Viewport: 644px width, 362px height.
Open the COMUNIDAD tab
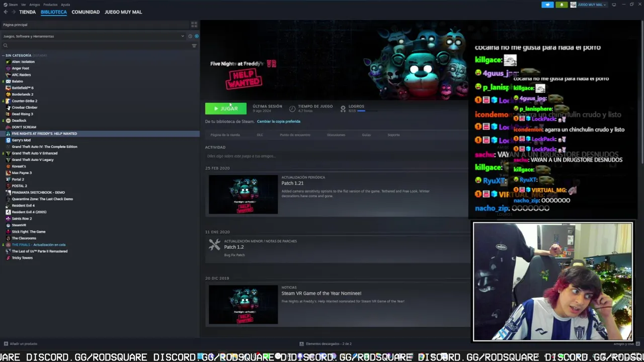pyautogui.click(x=86, y=12)
